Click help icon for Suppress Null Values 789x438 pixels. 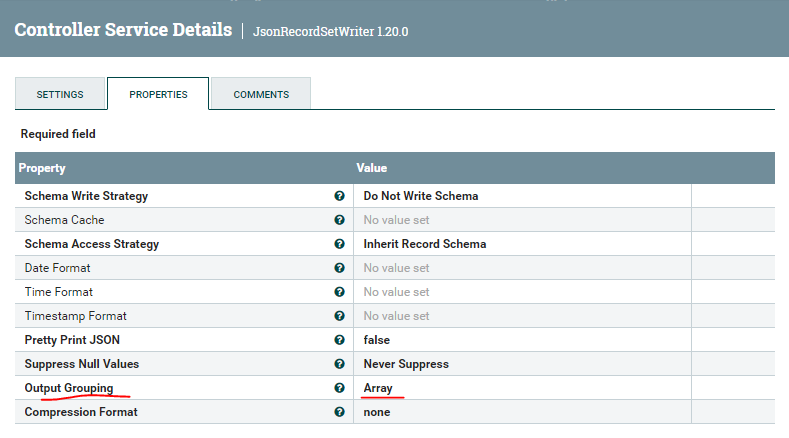point(340,364)
